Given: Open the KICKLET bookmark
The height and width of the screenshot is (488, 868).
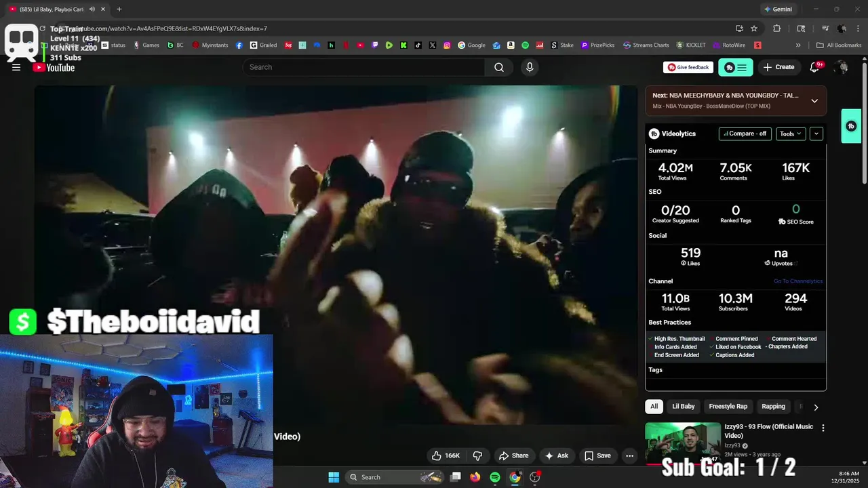Looking at the screenshot, I should tap(691, 45).
